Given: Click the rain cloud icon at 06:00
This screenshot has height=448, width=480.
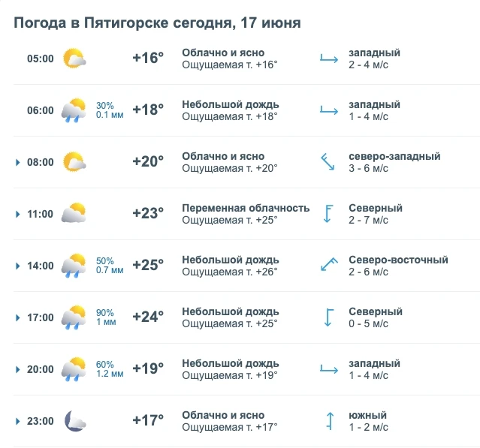Looking at the screenshot, I should pos(74,110).
